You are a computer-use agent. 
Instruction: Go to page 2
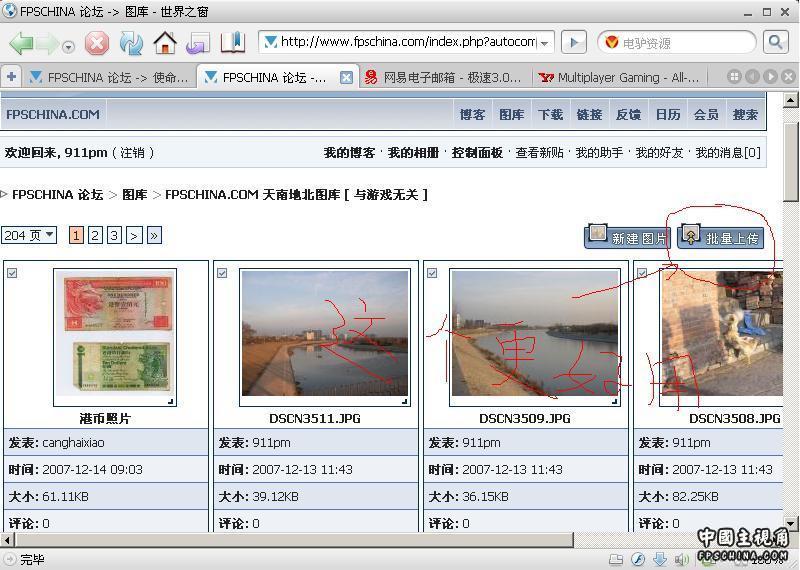(95, 235)
